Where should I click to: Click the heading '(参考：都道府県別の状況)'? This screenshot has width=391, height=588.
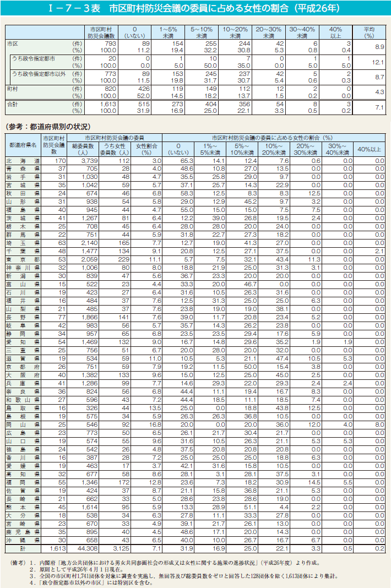tap(48, 127)
